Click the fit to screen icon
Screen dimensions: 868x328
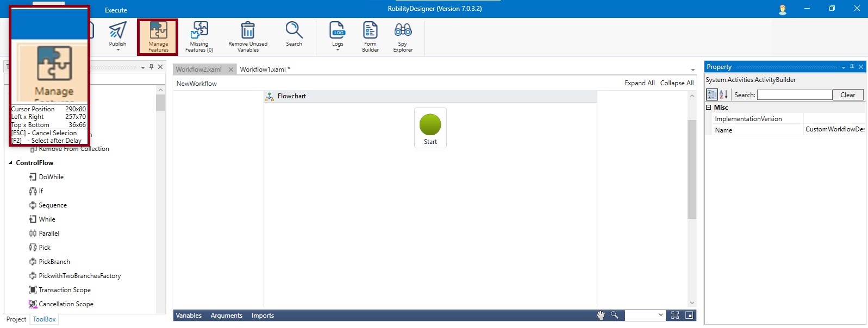[675, 316]
